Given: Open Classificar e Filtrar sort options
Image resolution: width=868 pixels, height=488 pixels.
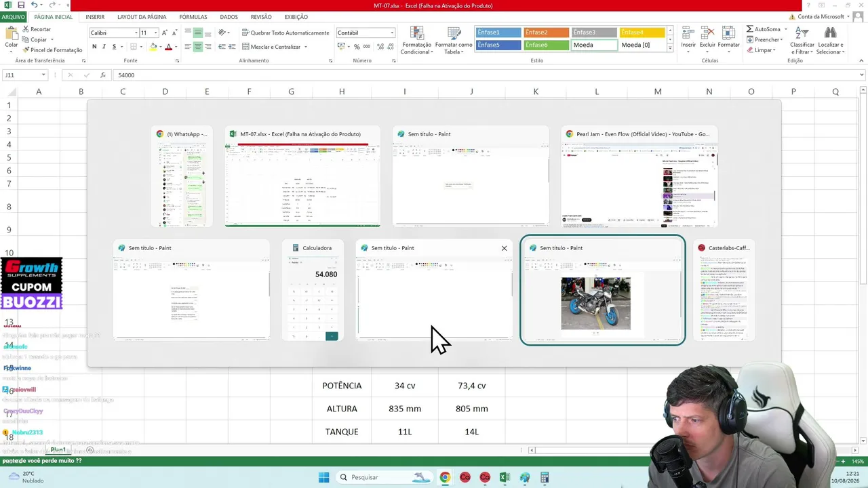Looking at the screenshot, I should [802, 41].
